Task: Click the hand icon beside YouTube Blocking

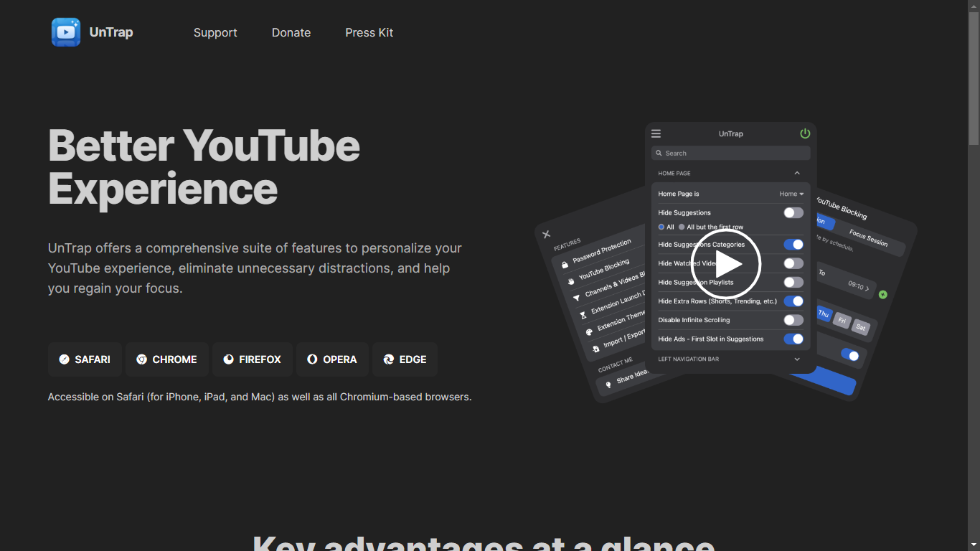Action: pos(571,281)
